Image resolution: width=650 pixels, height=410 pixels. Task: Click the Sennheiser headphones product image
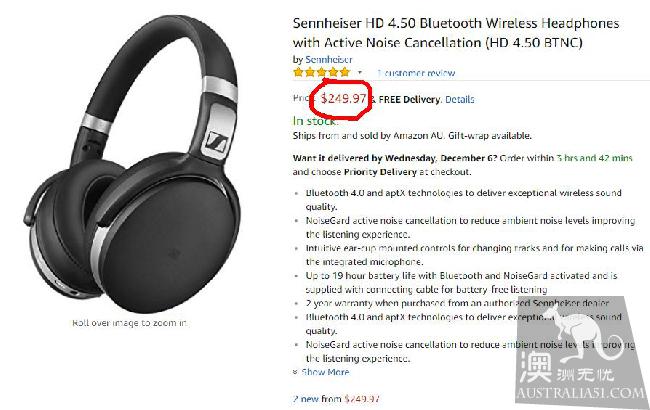pos(132,165)
